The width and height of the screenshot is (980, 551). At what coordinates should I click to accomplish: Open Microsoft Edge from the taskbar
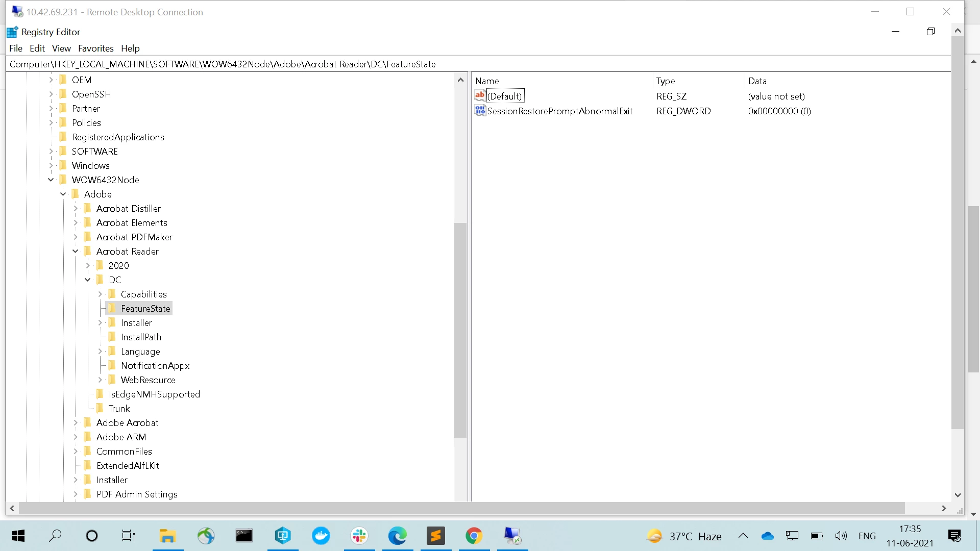[x=397, y=536]
